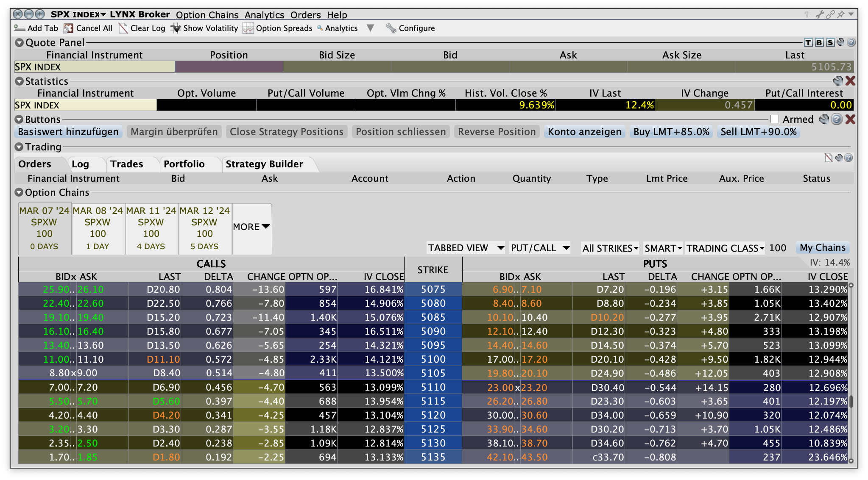Open the All STRIKES dropdown
Viewport: 868px width, 480px height.
610,248
